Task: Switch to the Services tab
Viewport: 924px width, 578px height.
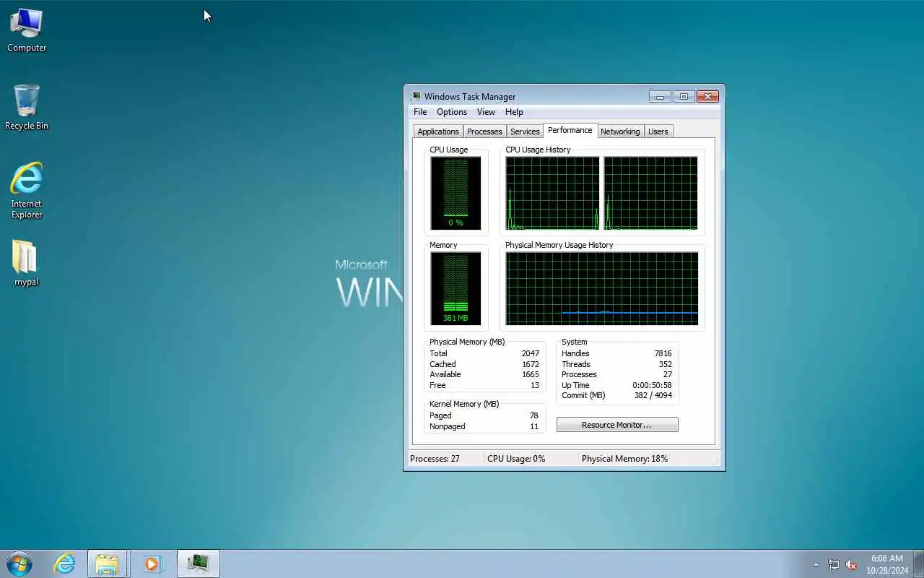Action: pos(525,131)
